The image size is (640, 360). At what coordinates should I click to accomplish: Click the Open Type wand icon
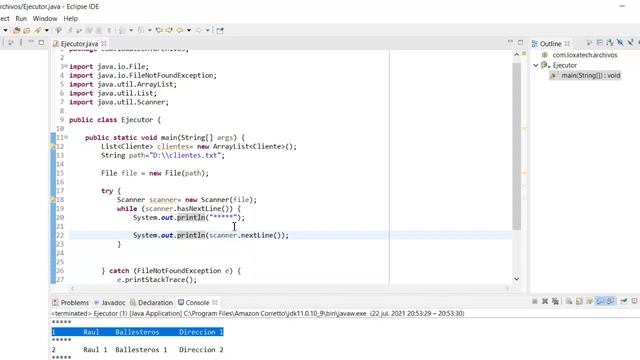pyautogui.click(x=38, y=30)
